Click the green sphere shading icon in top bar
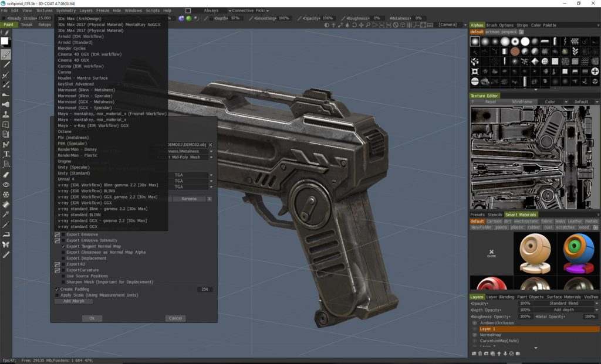The image size is (601, 364). (188, 18)
